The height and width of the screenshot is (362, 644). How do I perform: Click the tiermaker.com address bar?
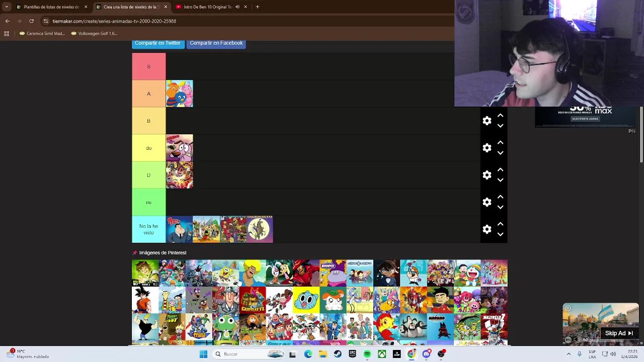click(x=247, y=21)
